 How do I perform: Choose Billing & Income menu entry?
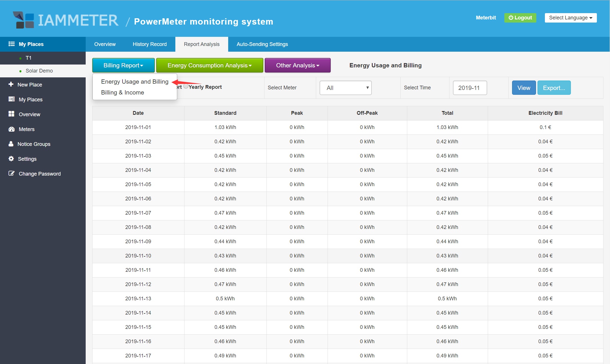(123, 92)
